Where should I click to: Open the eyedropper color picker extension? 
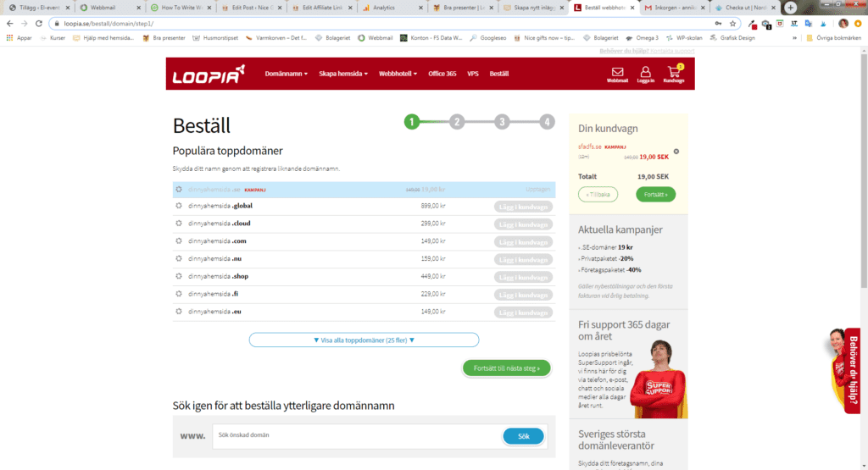(753, 24)
